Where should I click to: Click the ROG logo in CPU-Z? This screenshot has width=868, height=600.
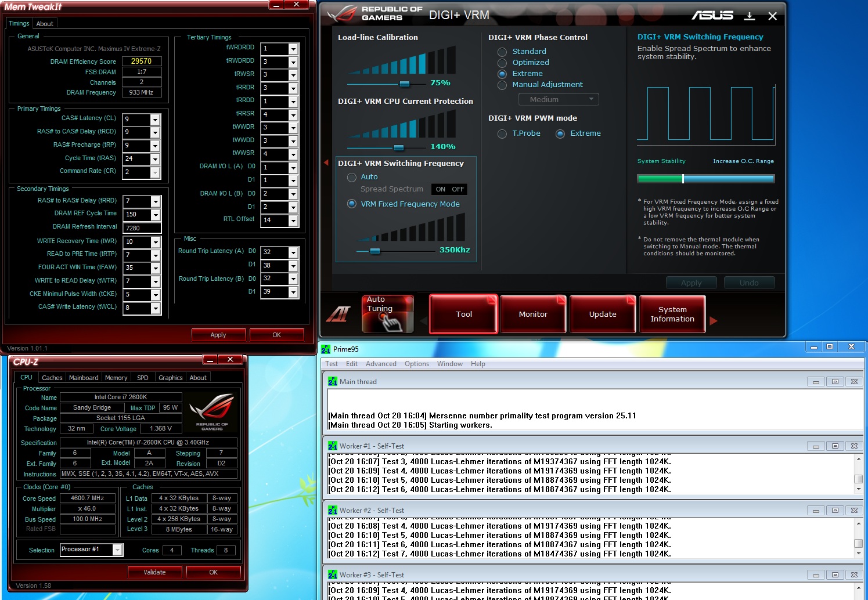(x=212, y=411)
